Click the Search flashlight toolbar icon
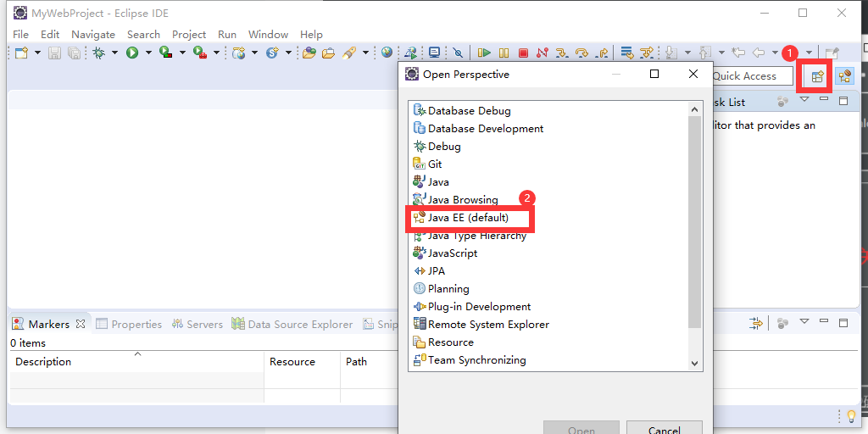Screen dimensions: 868x434 (348, 53)
